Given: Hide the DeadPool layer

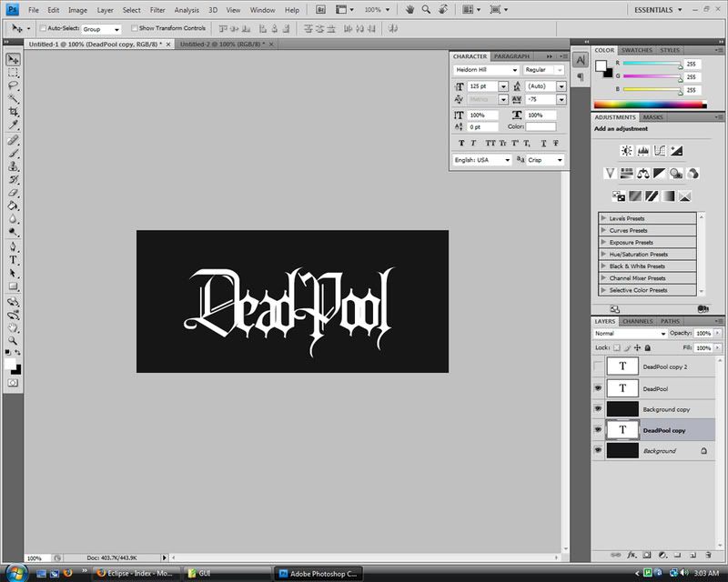Looking at the screenshot, I should (x=598, y=388).
